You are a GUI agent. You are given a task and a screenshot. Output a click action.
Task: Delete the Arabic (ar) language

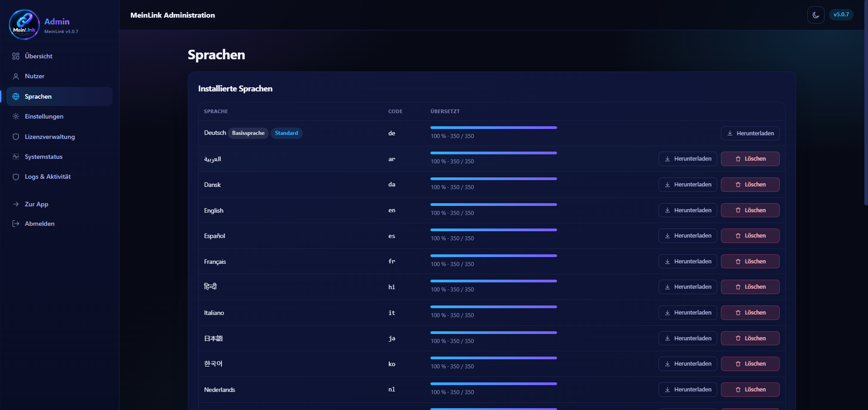[x=750, y=159]
